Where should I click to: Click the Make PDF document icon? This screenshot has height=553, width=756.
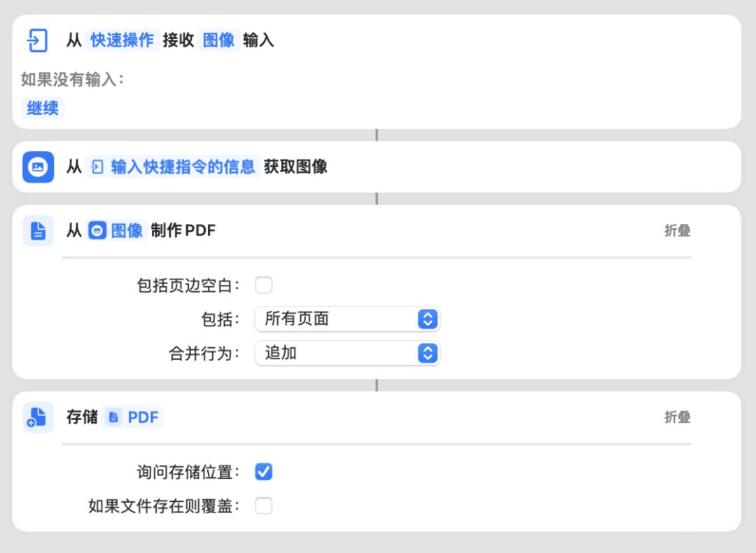click(x=38, y=231)
